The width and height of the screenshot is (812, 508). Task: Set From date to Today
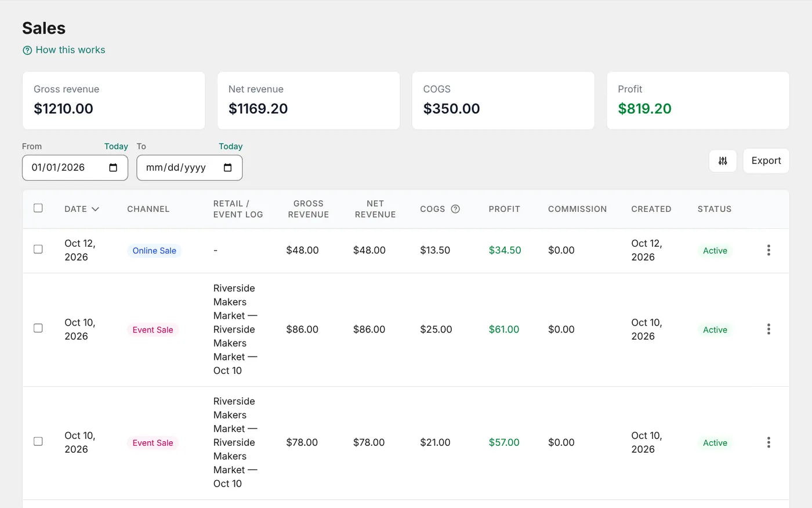(116, 146)
